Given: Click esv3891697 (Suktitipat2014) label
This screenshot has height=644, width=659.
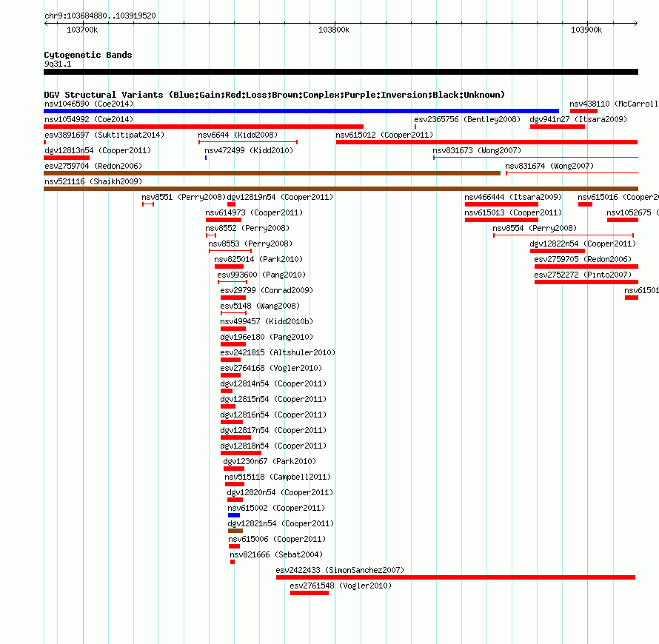Looking at the screenshot, I should click(104, 135).
